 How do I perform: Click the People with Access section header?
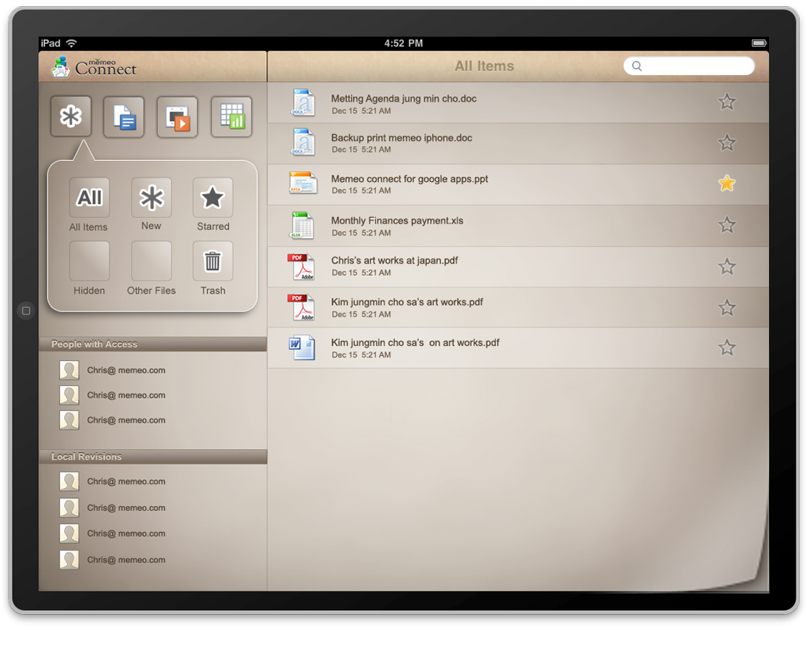click(153, 344)
